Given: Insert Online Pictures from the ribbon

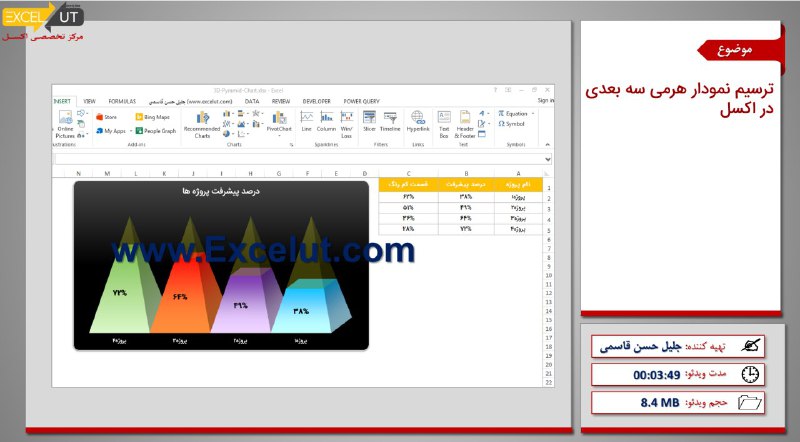Looking at the screenshot, I should [x=65, y=125].
